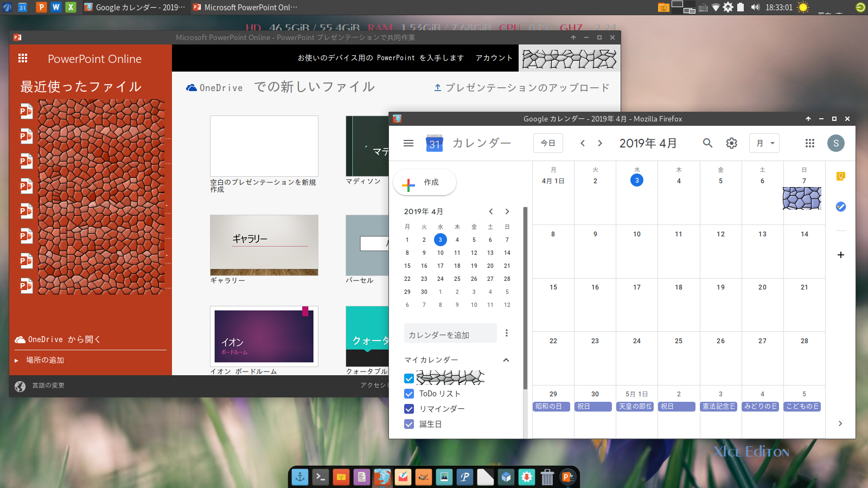Open the 憲法記念日 holiday event
868x488 pixels.
point(719,407)
